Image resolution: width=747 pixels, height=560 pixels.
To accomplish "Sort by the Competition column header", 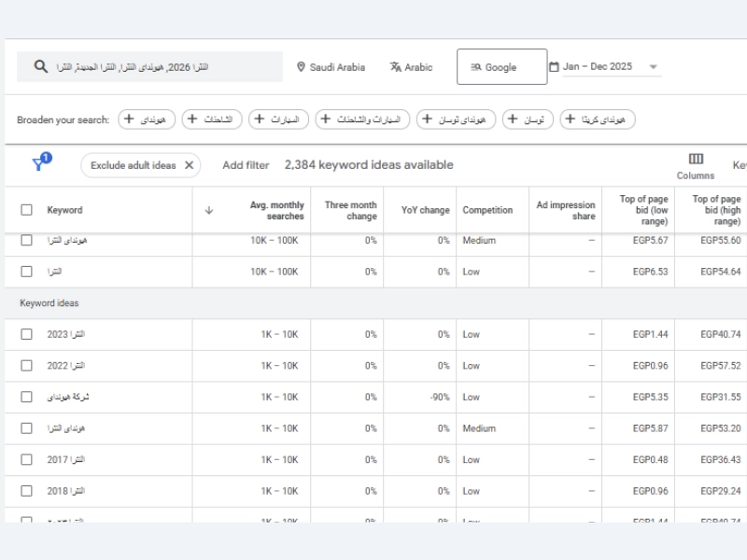I will (x=487, y=210).
